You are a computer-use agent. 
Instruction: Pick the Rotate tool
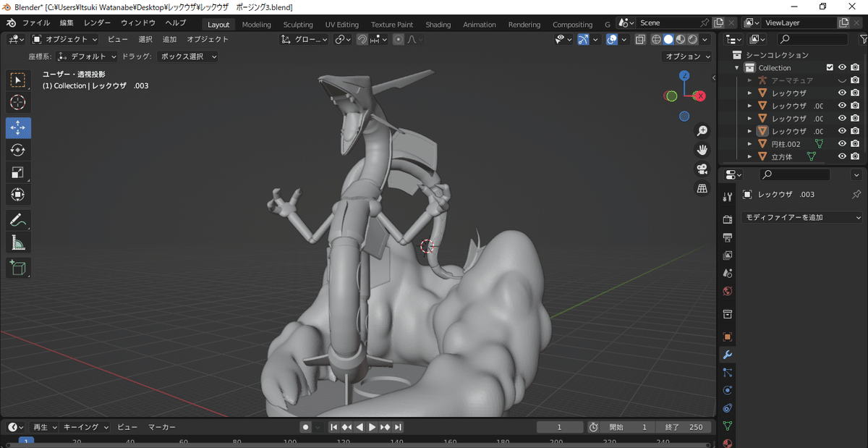click(18, 150)
